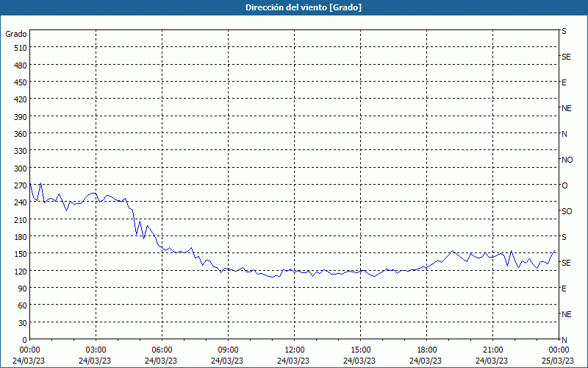Click the "SO" compass label on the right axis

567,211
